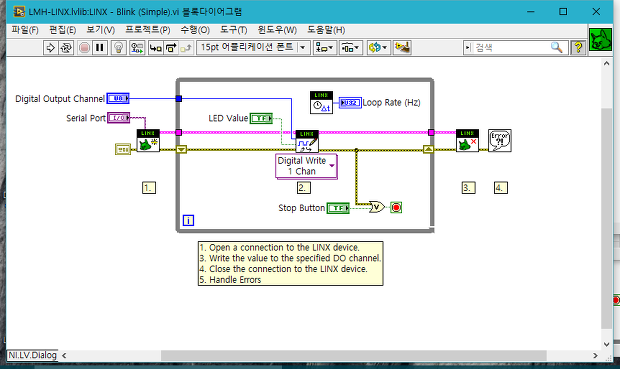Select the Simple Error Handler node

(499, 140)
